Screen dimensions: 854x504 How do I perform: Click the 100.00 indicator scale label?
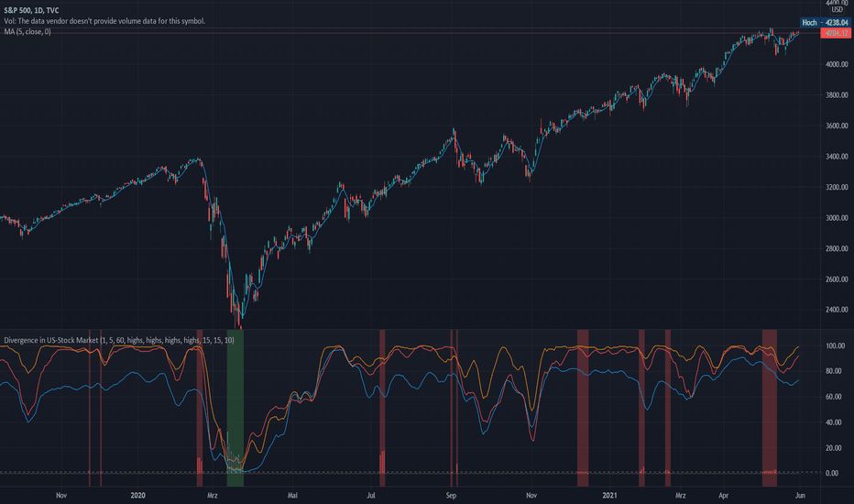point(836,345)
